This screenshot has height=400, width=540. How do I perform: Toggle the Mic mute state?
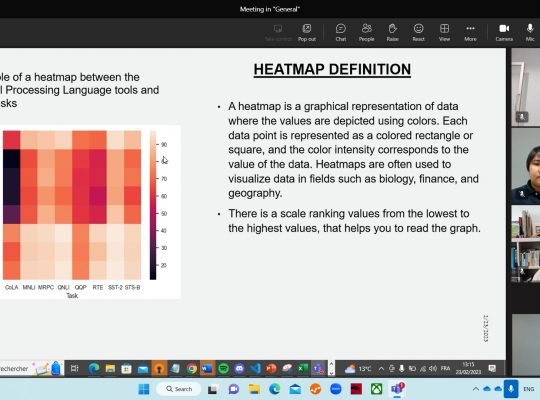coord(530,33)
